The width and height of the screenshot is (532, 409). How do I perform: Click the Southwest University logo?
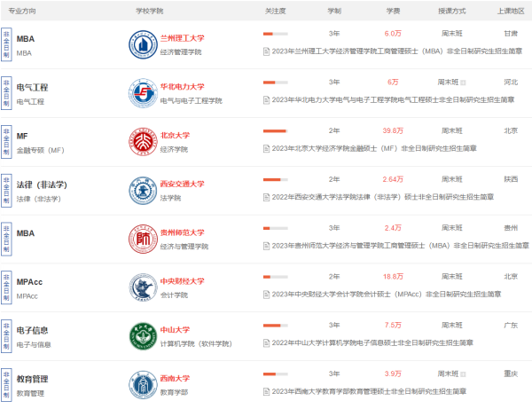(142, 384)
